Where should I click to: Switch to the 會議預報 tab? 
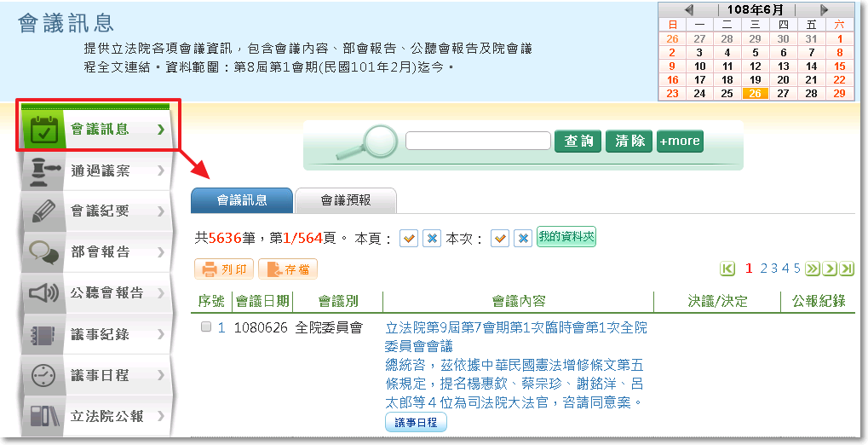tap(345, 200)
